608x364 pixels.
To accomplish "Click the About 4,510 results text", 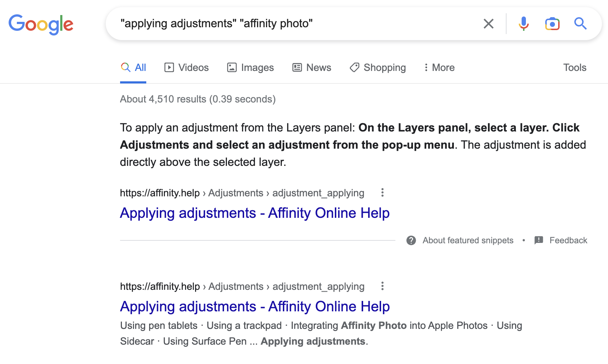I will point(198,99).
